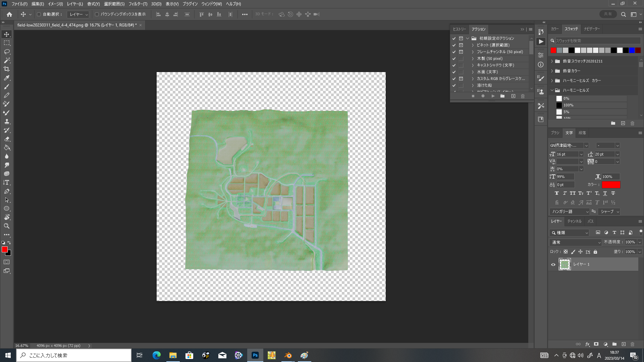Image resolution: width=644 pixels, height=362 pixels.
Task: Open the 通常 blend mode dropdown
Action: click(576, 242)
